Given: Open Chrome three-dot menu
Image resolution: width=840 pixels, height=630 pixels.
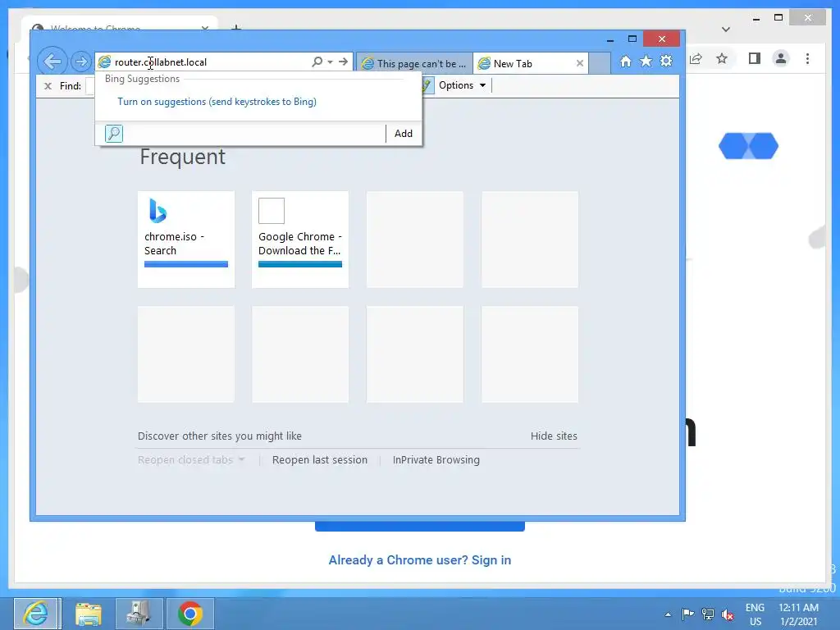Looking at the screenshot, I should tap(807, 58).
